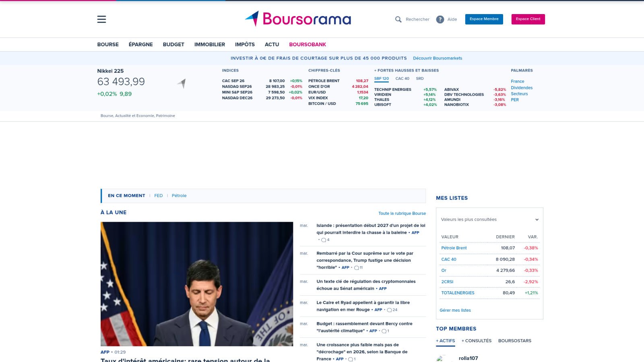Click the Espace Membre button

click(484, 19)
